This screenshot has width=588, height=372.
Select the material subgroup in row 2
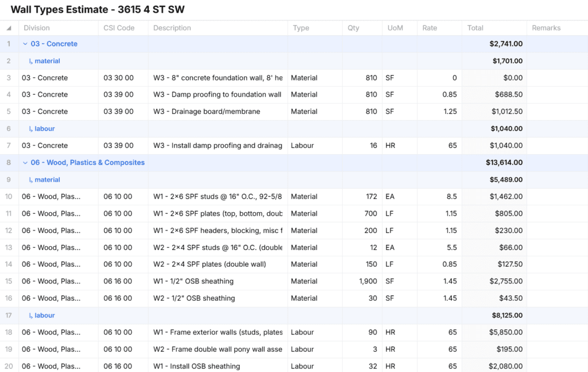(x=47, y=61)
